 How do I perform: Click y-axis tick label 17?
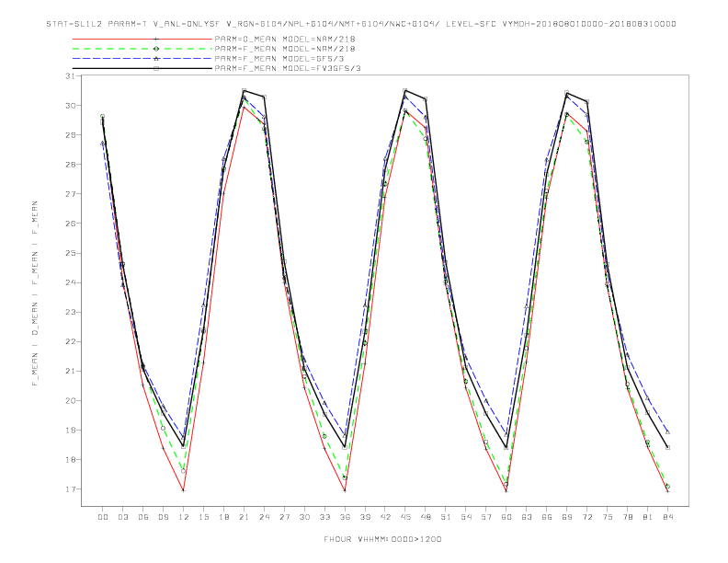coord(70,489)
